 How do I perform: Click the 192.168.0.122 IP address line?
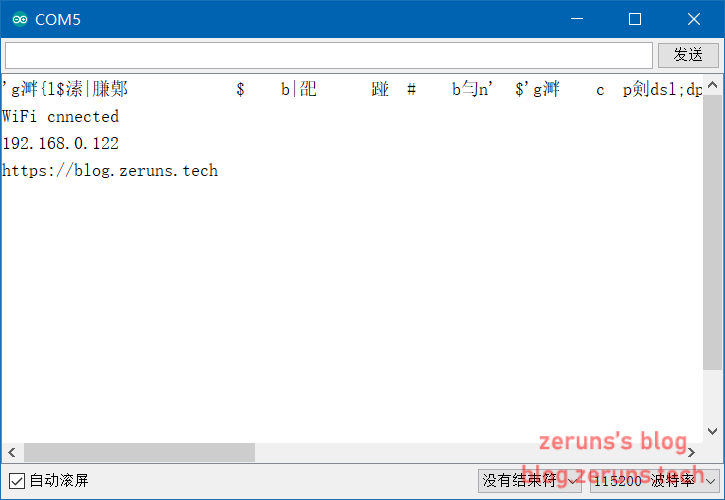point(61,144)
